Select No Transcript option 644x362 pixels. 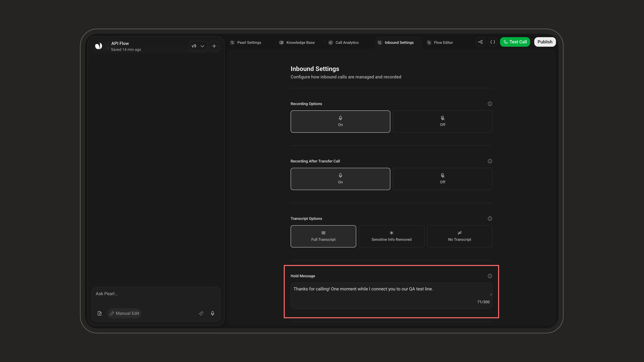click(459, 236)
